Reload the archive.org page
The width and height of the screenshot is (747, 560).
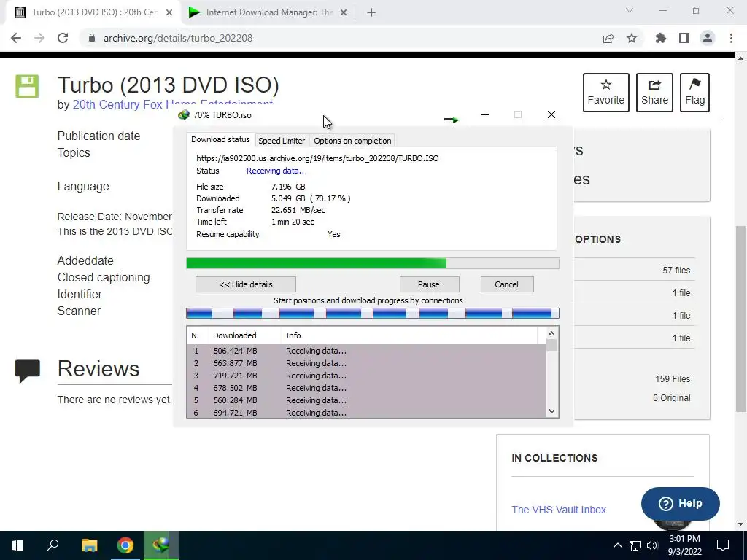[x=63, y=38]
